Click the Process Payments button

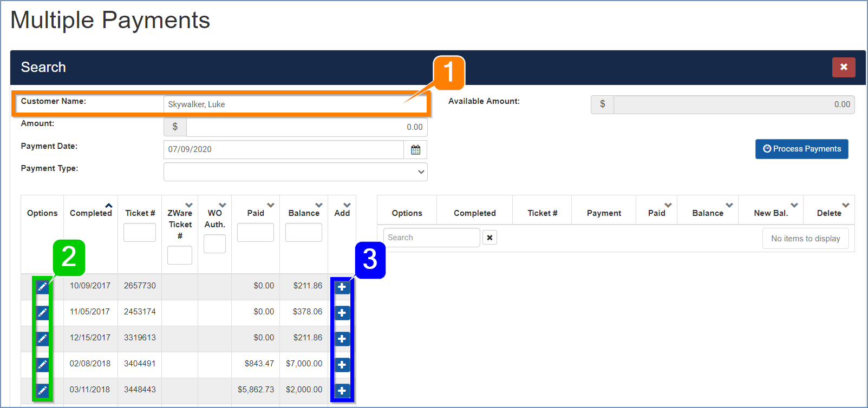[x=801, y=149]
